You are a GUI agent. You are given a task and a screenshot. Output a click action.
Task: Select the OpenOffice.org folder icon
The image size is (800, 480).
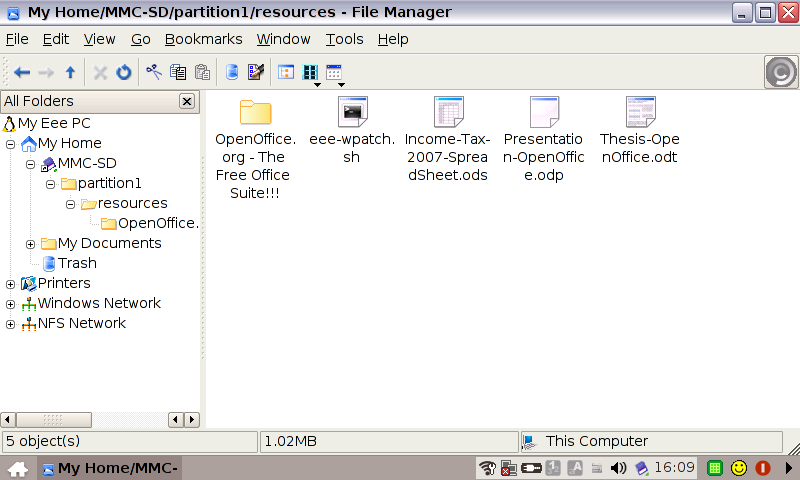pos(255,112)
